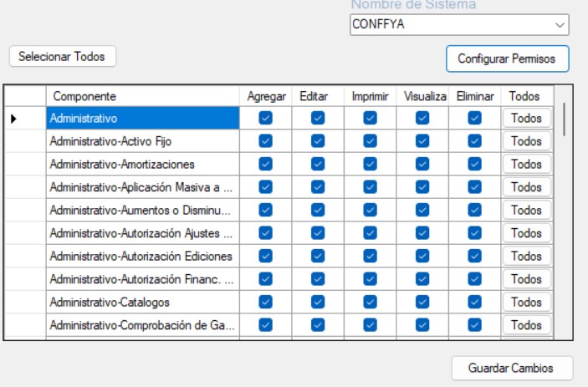The height and width of the screenshot is (387, 588).
Task: Click Todos for Administrativo-Activo Fijo
Action: tap(527, 141)
